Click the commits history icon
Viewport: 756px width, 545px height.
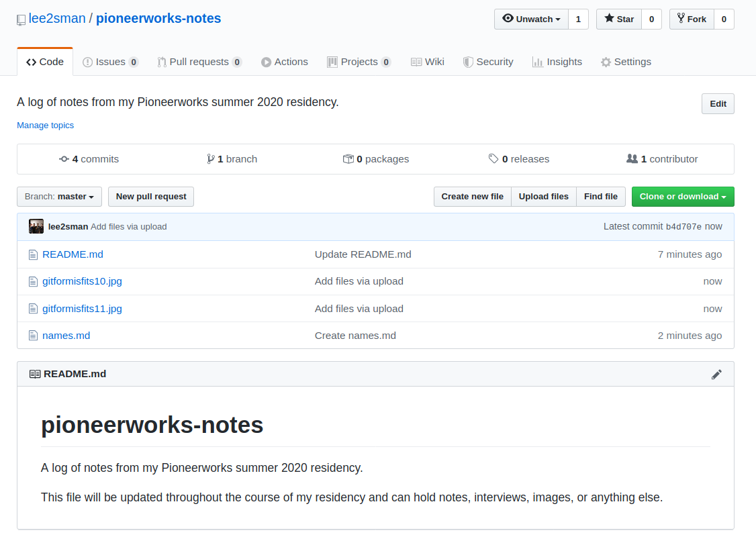pyautogui.click(x=64, y=159)
